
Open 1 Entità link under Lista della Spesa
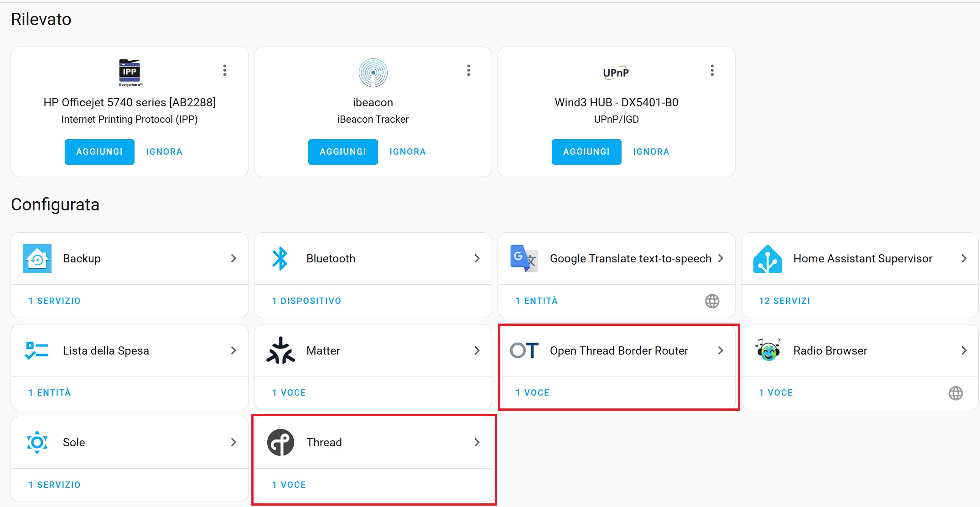(x=50, y=392)
